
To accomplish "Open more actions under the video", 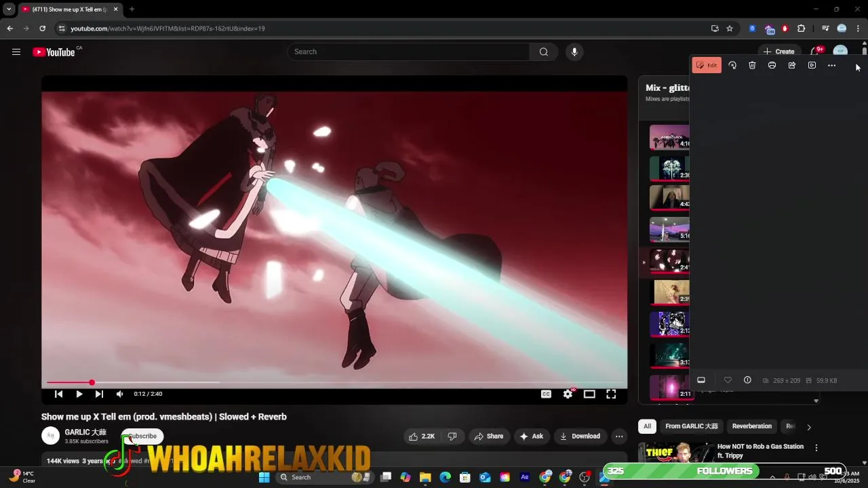I will [619, 436].
